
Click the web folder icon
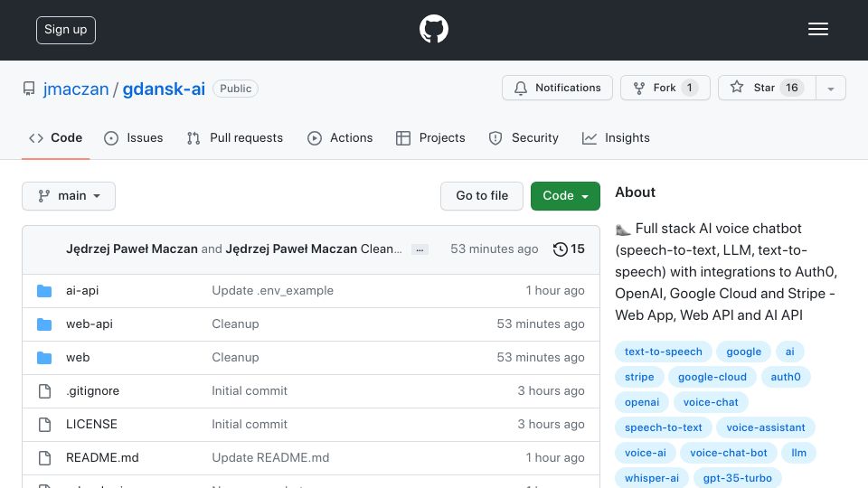pyautogui.click(x=44, y=358)
